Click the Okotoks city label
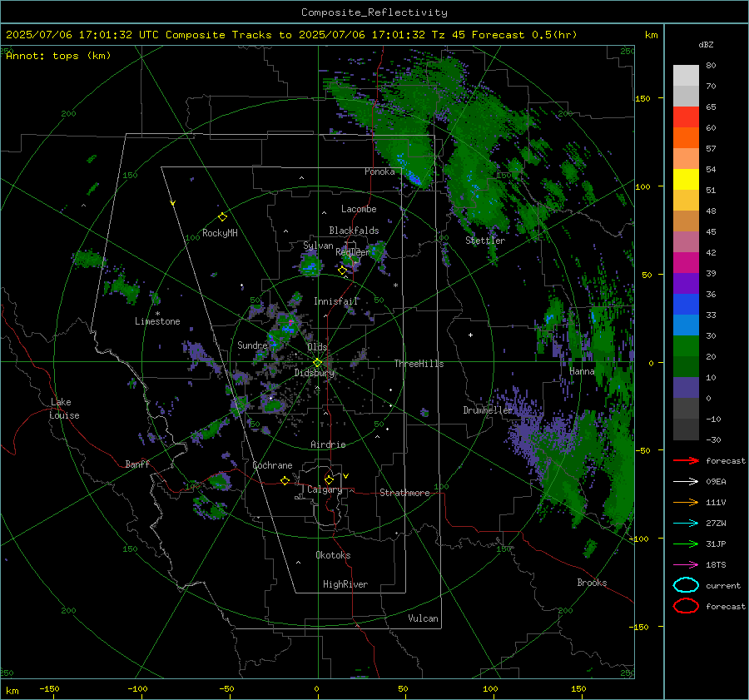This screenshot has width=749, height=700. tap(333, 555)
